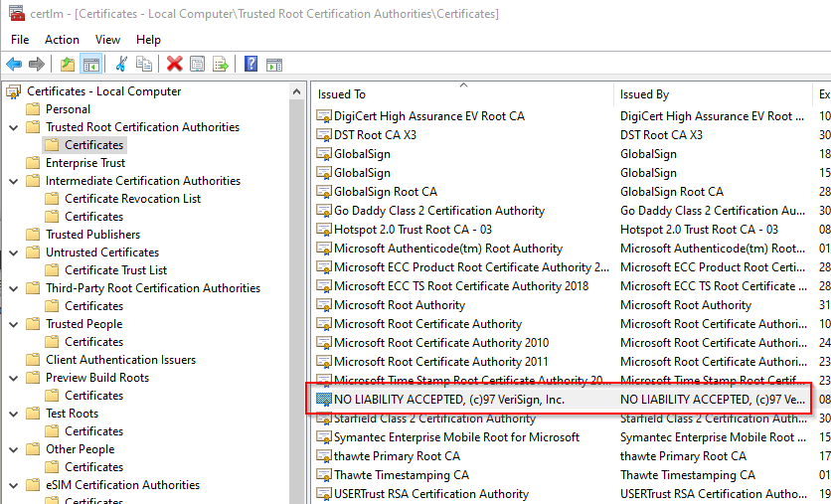Click the certificate icon for NO LIABILITY ACCEPTED VeriSign
The image size is (831, 504).
click(324, 400)
